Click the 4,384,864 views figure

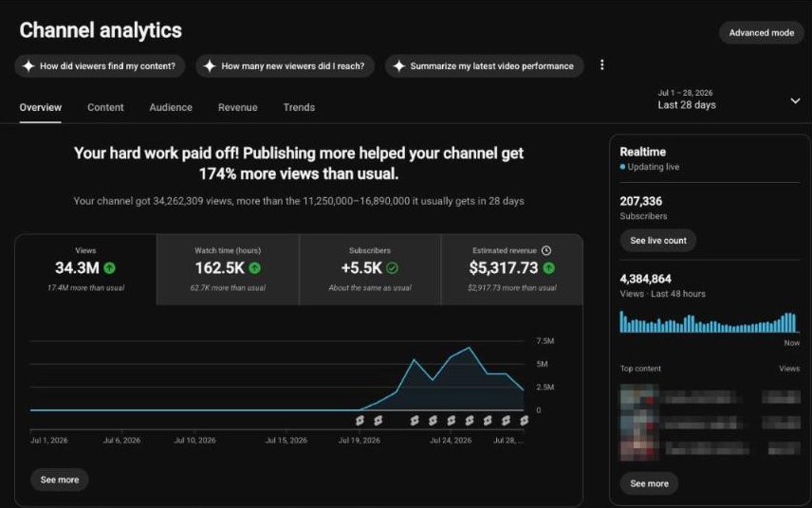pos(646,279)
